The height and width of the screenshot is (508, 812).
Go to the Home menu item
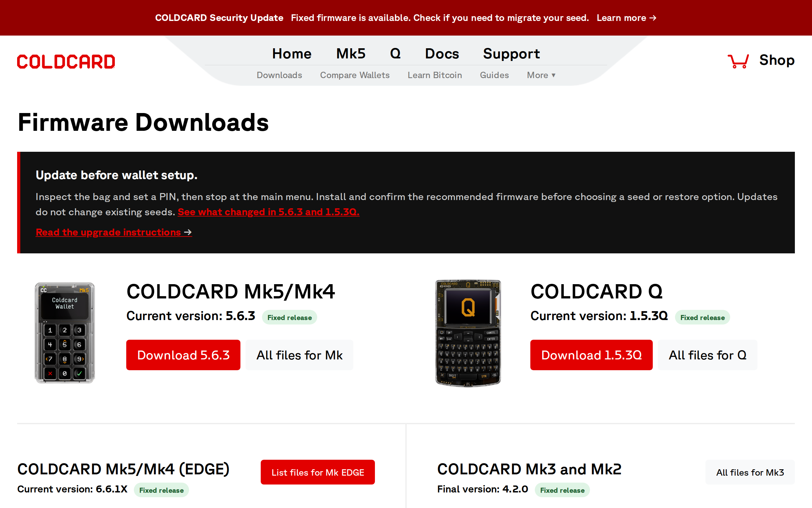291,54
